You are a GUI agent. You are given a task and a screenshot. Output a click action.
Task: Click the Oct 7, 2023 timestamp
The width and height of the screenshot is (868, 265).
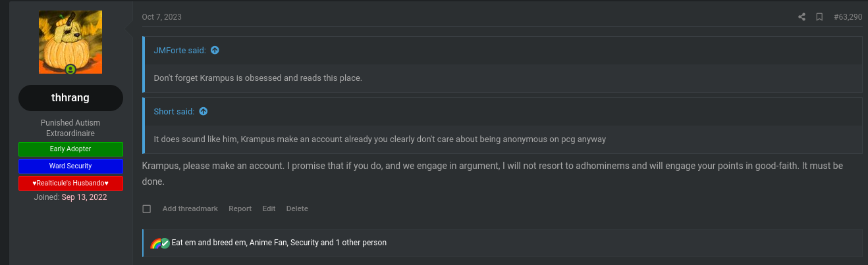[161, 17]
